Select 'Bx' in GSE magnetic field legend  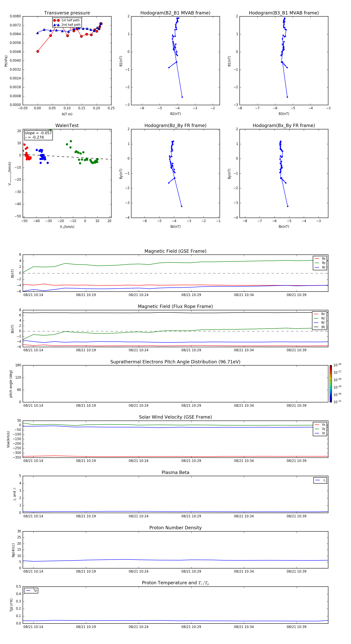point(320,259)
